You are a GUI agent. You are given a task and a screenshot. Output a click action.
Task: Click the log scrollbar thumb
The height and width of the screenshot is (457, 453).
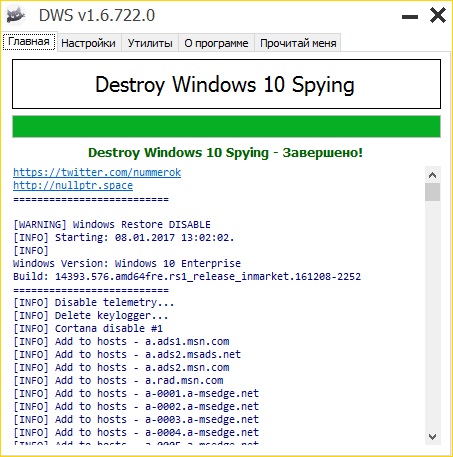(433, 192)
